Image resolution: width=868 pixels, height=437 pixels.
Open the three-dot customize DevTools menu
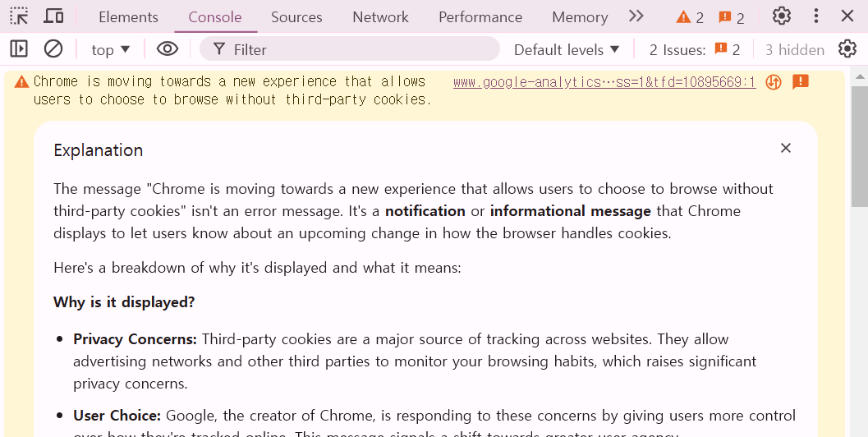point(815,16)
